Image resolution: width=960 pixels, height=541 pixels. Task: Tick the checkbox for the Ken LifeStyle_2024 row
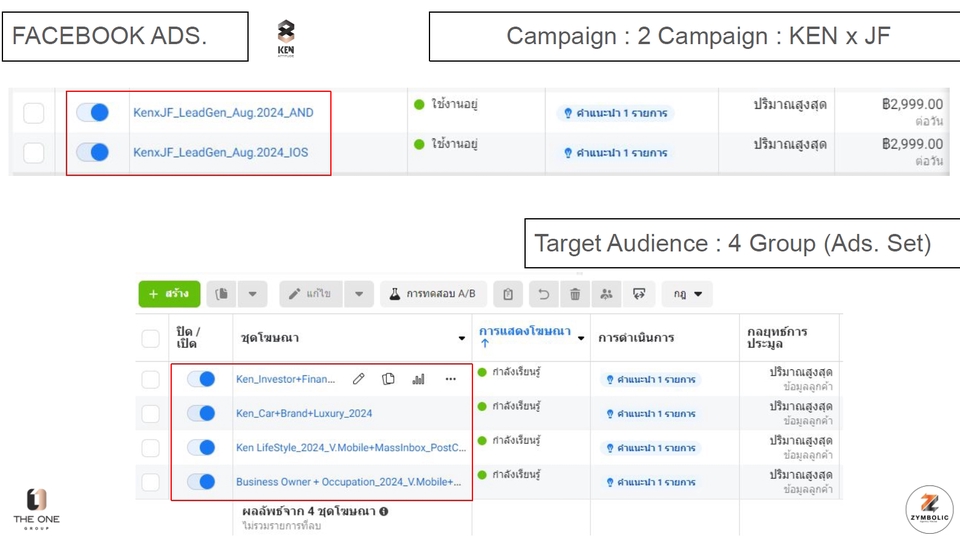pos(151,448)
